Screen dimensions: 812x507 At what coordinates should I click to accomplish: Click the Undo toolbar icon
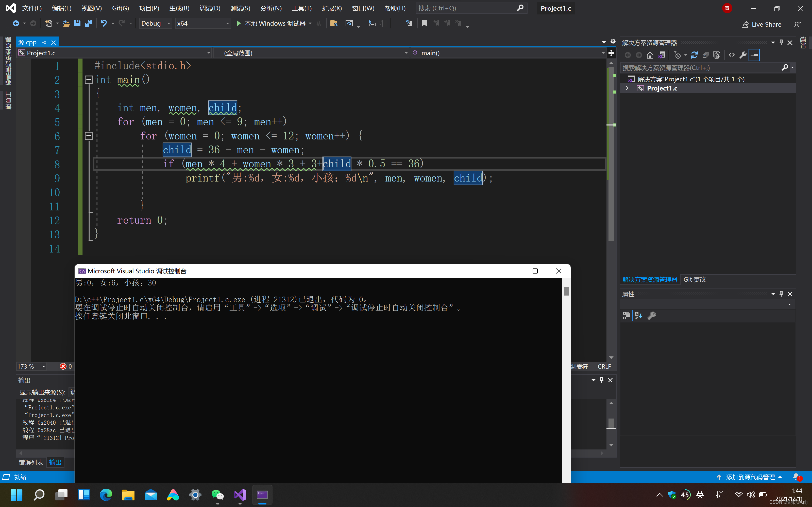[x=104, y=24]
